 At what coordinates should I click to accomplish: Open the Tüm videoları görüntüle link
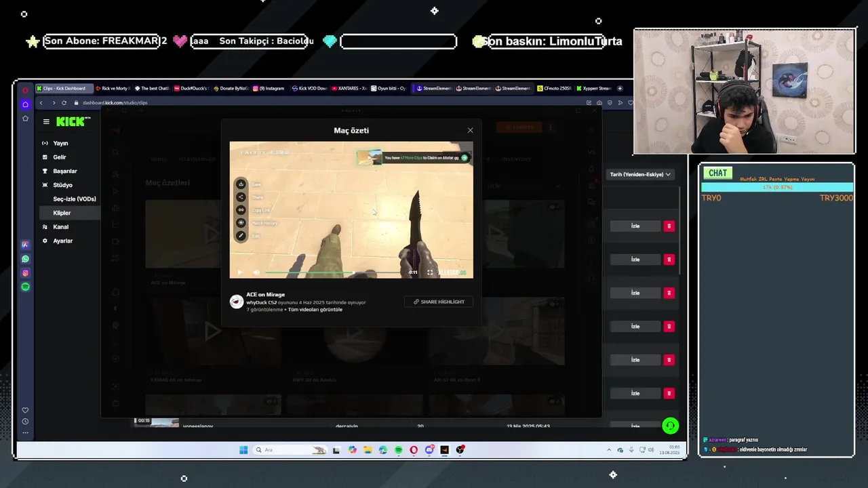(315, 310)
